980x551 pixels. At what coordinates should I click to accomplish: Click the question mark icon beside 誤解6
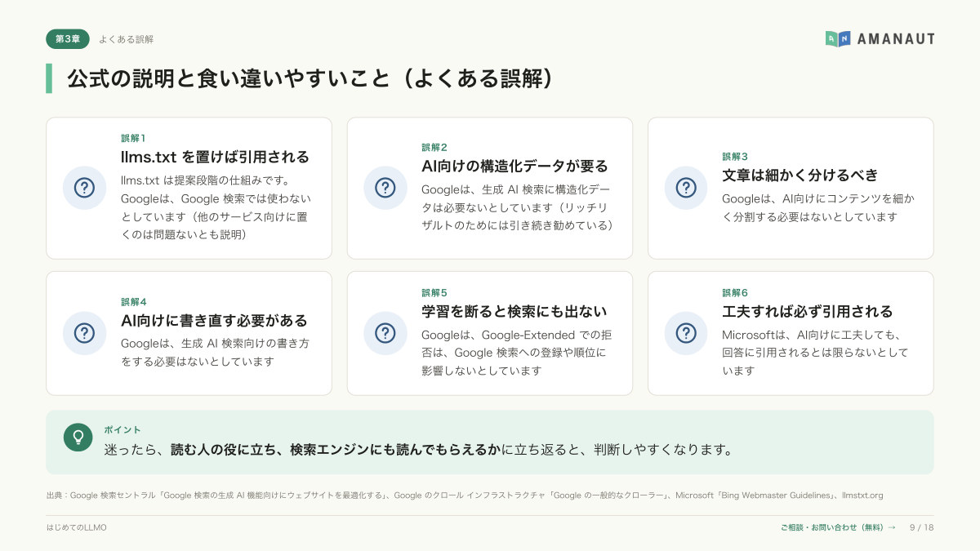coord(686,333)
